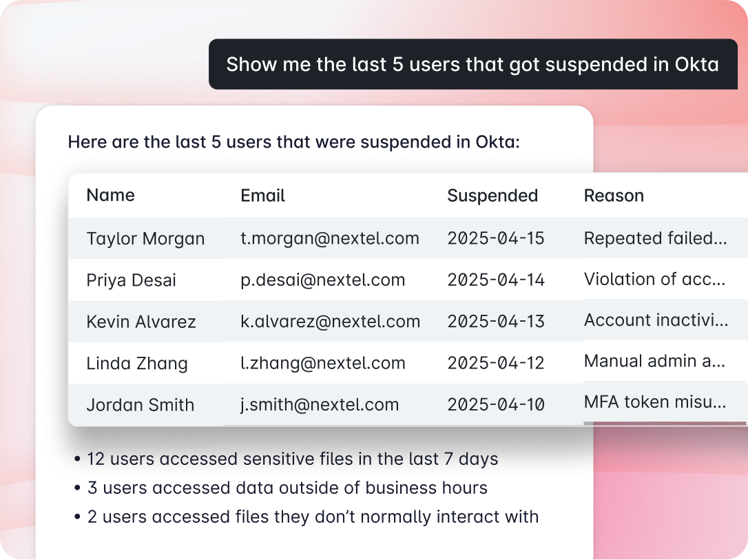The image size is (748, 560).
Task: Expand the truncated "MFA token misu..." reason
Action: pos(654,402)
